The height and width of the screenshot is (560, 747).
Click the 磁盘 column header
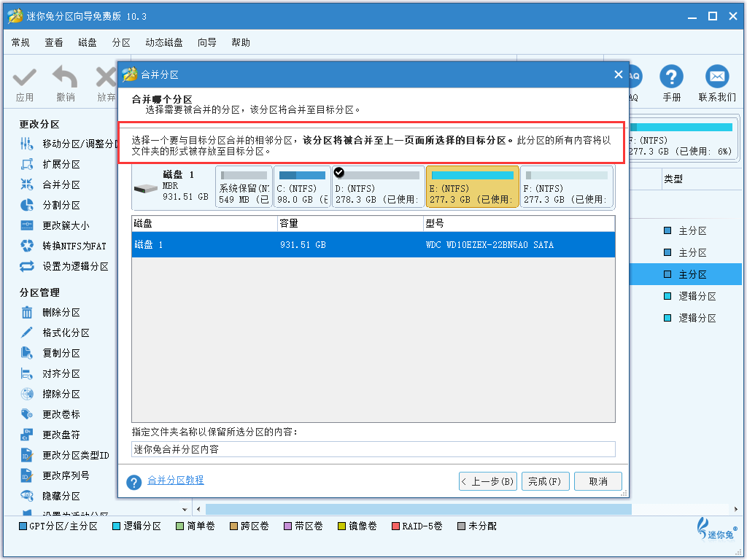(204, 224)
